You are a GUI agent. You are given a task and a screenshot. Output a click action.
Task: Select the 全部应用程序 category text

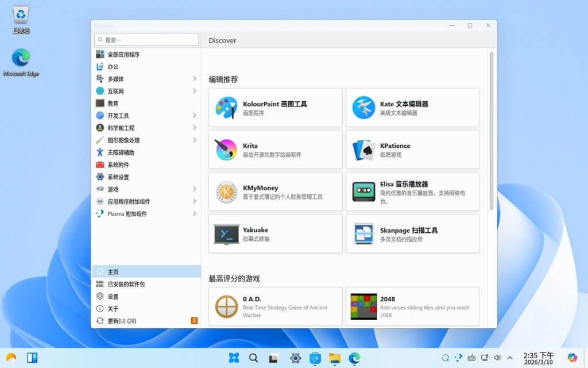click(x=123, y=55)
